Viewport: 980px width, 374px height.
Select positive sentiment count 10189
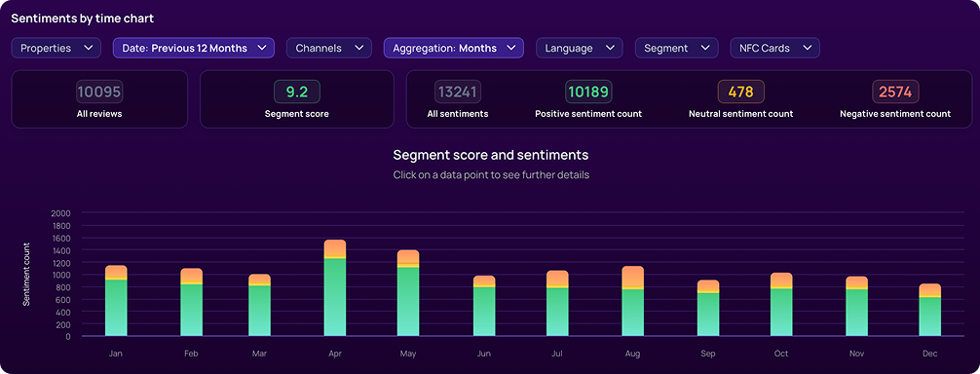pyautogui.click(x=588, y=93)
